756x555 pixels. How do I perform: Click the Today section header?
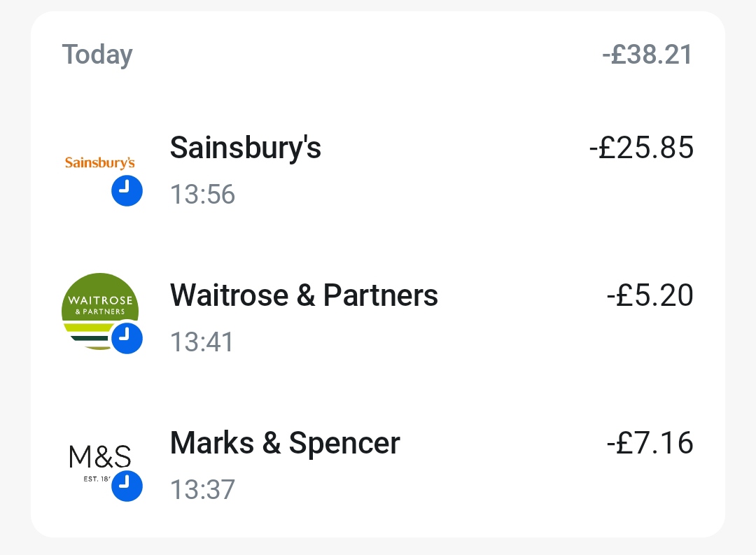(97, 55)
